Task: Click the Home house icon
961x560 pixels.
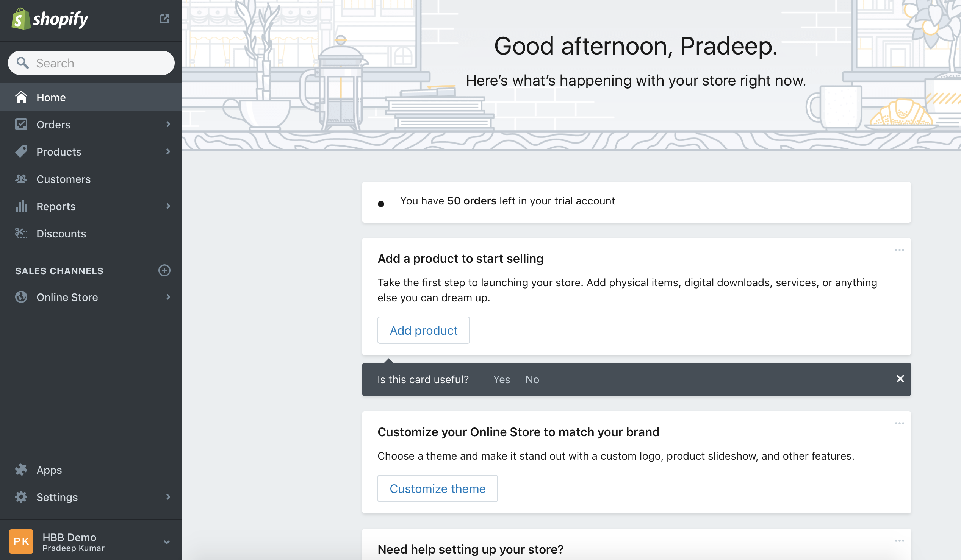Action: 21,97
